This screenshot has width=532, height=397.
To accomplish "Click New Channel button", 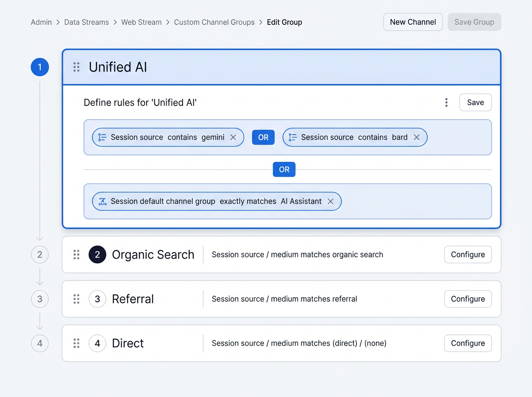I will 413,22.
